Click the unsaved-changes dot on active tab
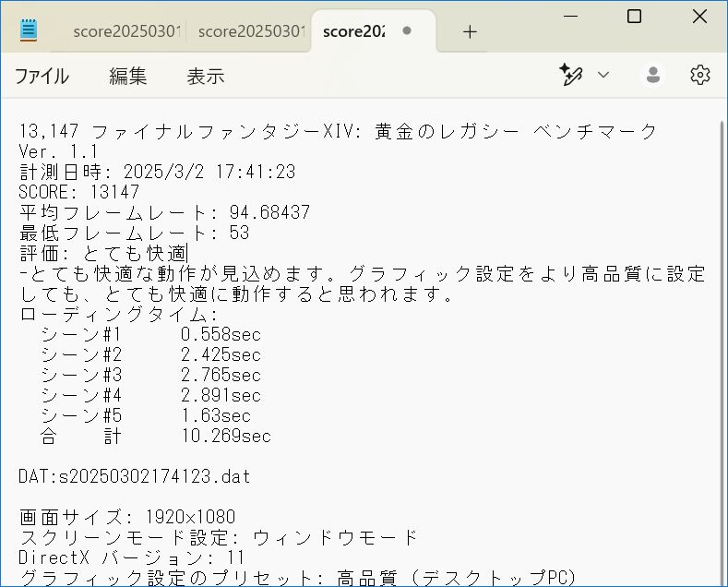 click(x=407, y=30)
